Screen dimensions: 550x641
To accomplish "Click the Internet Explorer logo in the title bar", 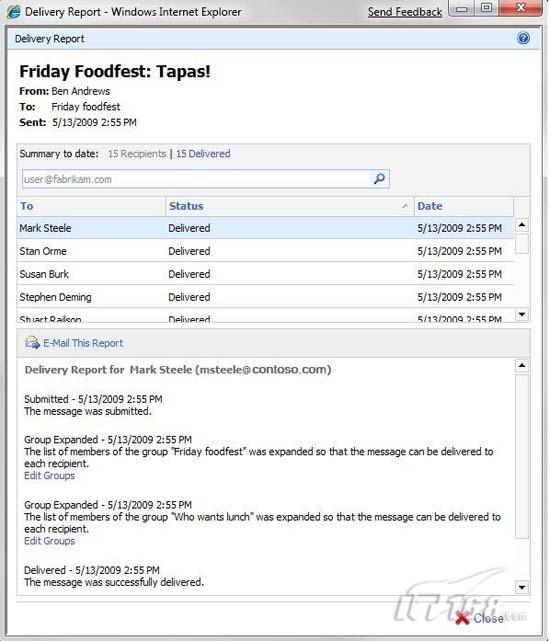I will [13, 12].
